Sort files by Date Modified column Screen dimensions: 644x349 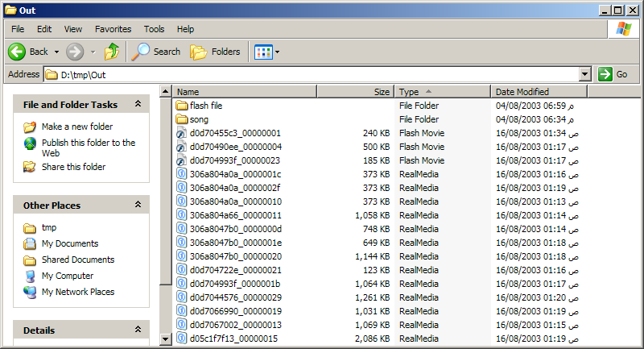[522, 92]
